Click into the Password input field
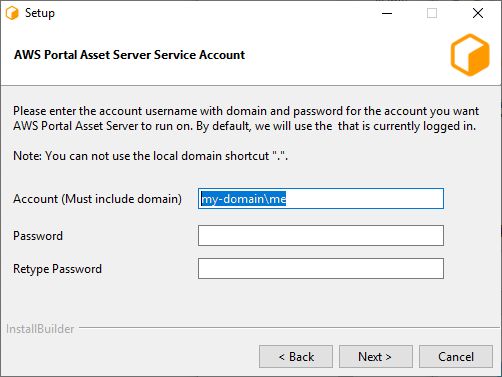 tap(321, 235)
